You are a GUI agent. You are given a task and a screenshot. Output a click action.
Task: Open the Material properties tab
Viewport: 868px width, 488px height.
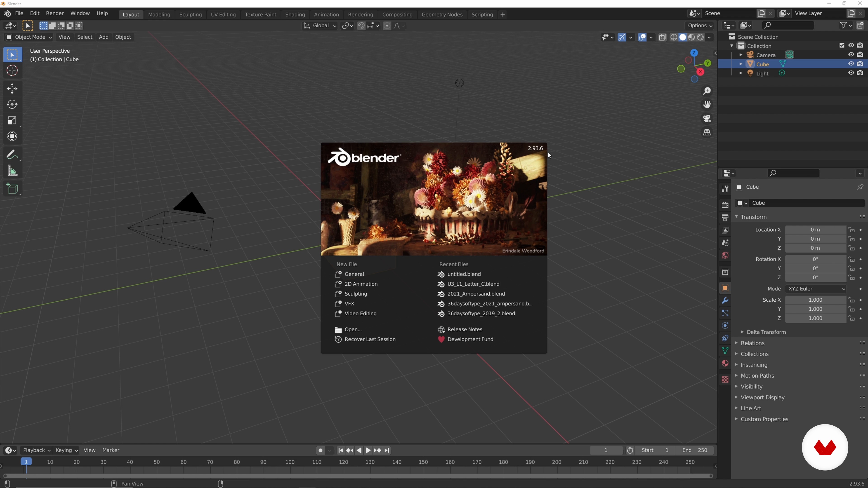(725, 364)
